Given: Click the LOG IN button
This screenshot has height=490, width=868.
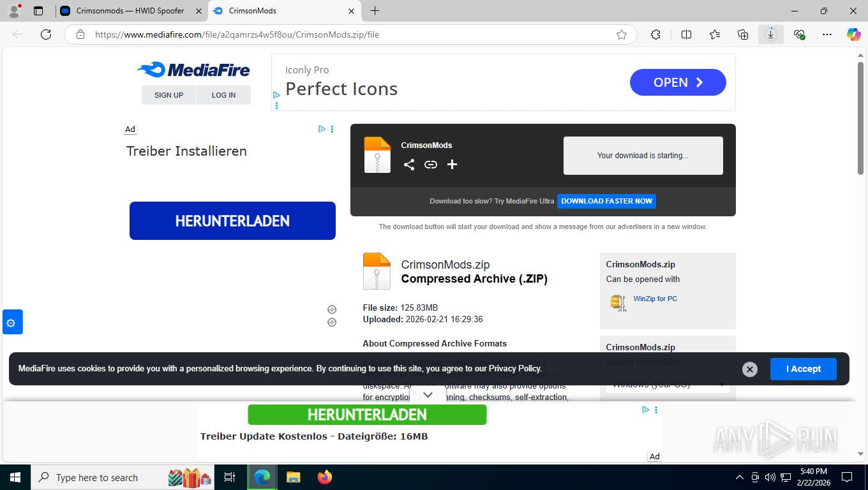Looking at the screenshot, I should click(x=223, y=95).
